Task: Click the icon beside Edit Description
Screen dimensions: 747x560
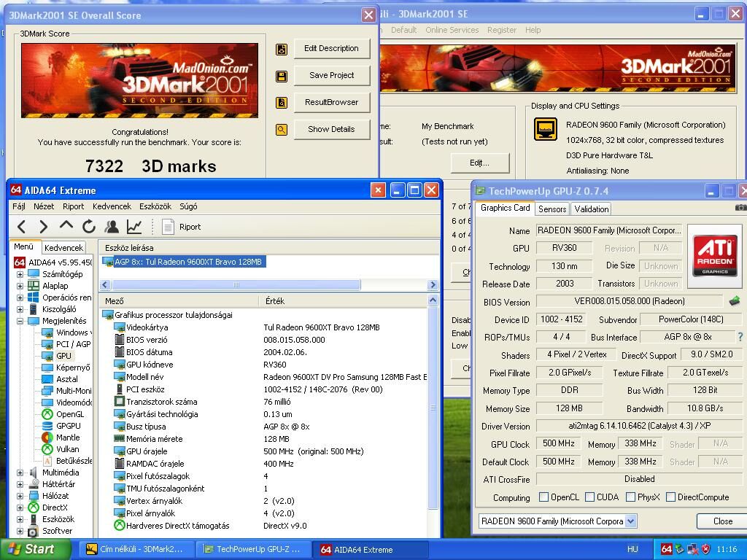Action: click(282, 49)
